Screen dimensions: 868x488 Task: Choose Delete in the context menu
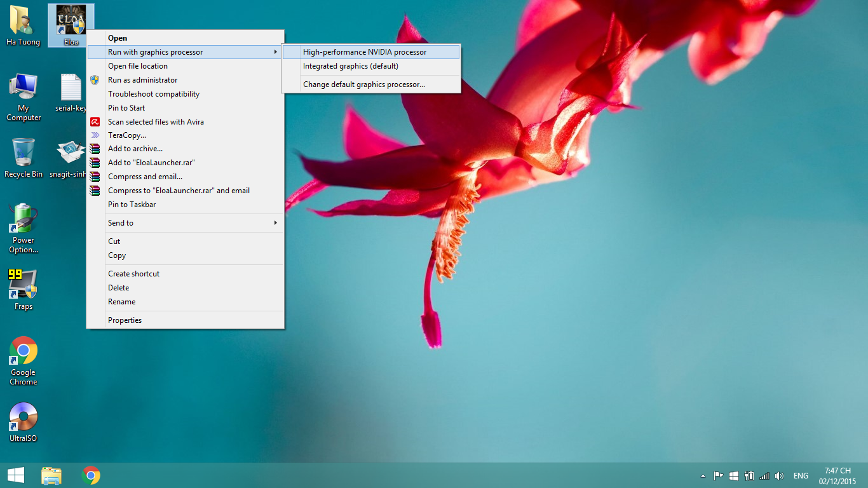(185, 288)
